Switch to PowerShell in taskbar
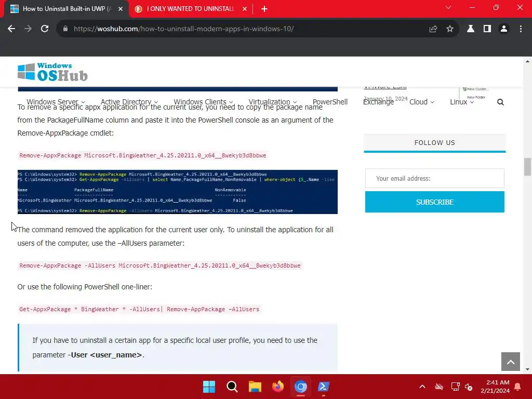Screen dimensions: 532x399 tap(323, 387)
